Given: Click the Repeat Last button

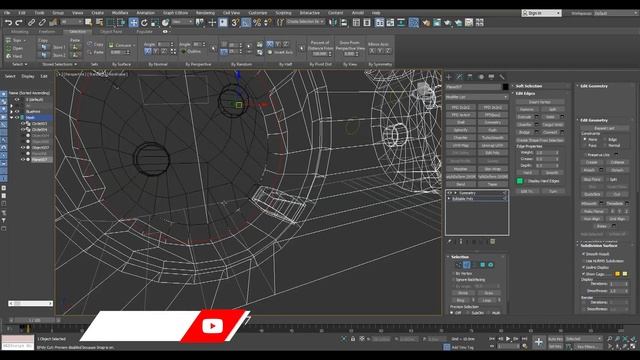Looking at the screenshot, I should (604, 128).
